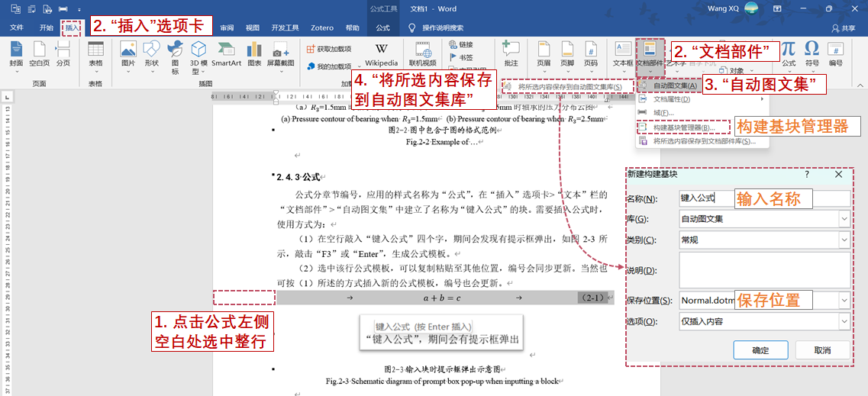Viewport: 868px width, 396px height.
Task: Expand the 类别 category dropdown
Action: 844,240
